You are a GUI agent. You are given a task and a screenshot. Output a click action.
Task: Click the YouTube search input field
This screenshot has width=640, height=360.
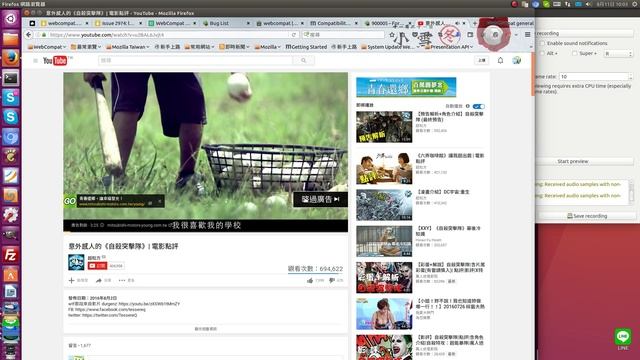[196, 60]
